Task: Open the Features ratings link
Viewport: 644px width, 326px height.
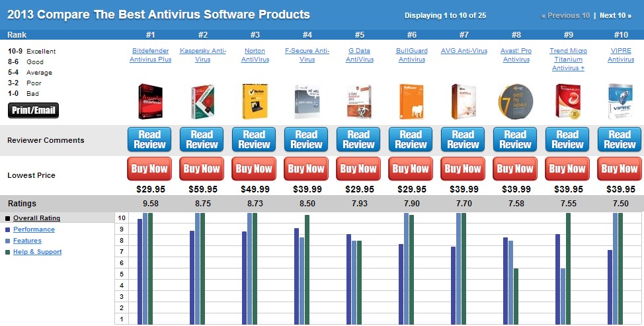Action: coord(27,241)
